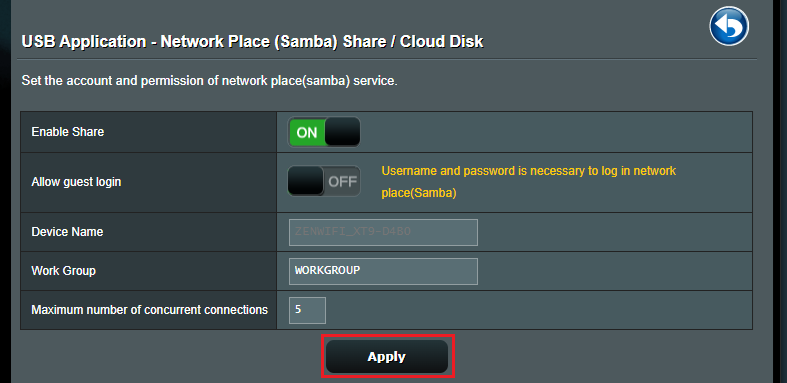Turn off the Enable Share switch
787x383 pixels.
point(324,132)
